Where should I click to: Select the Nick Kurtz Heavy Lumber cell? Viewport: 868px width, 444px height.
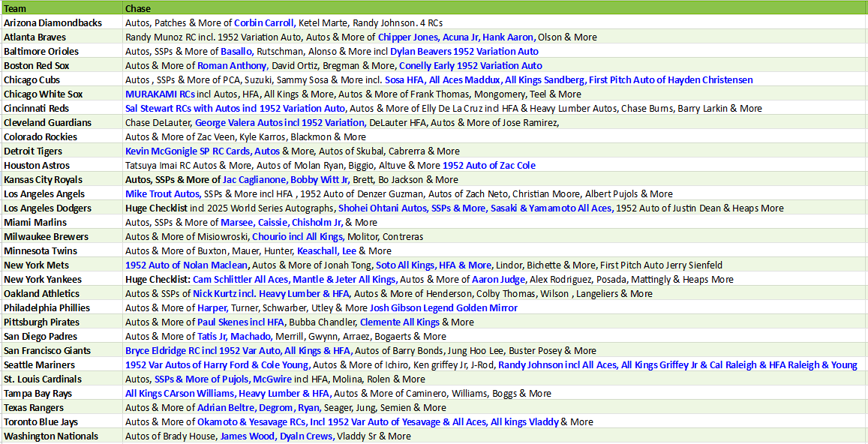tap(495, 293)
